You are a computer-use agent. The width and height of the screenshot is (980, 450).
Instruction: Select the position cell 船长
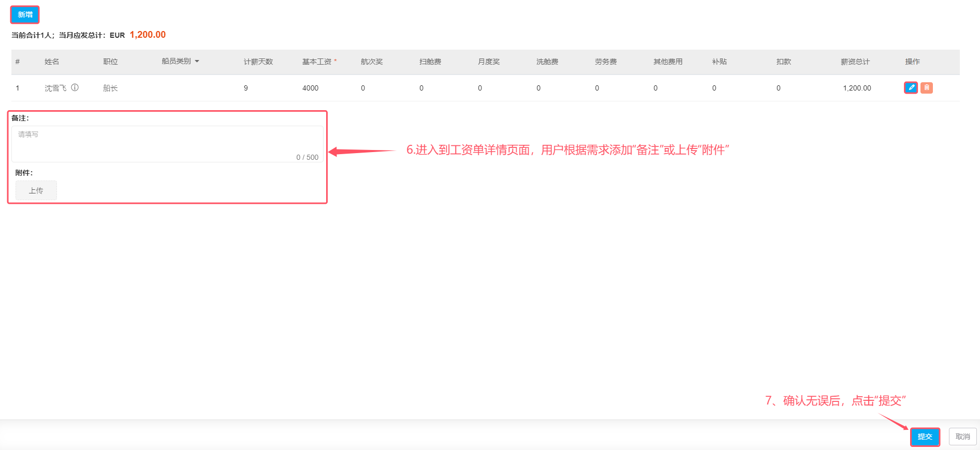click(110, 88)
